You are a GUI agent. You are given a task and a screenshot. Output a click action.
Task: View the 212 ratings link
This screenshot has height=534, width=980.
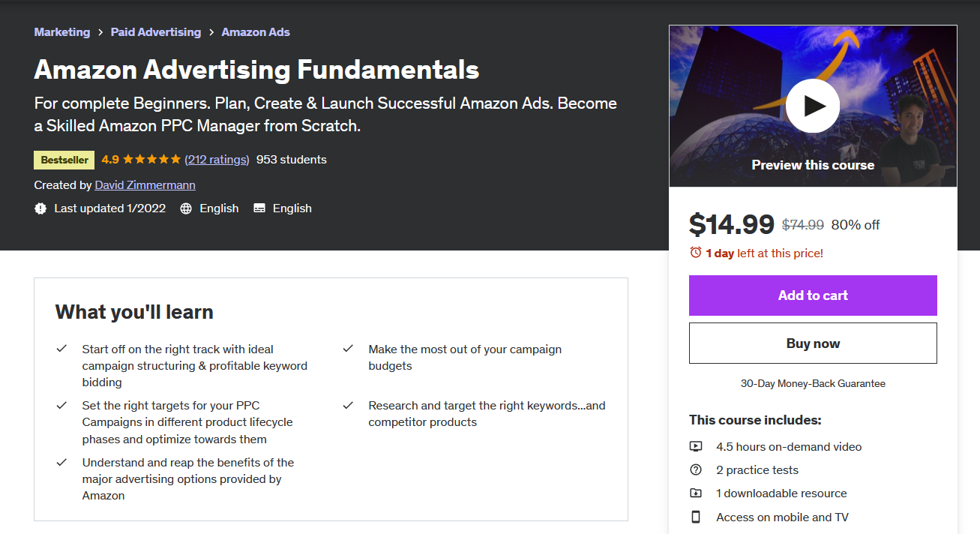coord(217,159)
